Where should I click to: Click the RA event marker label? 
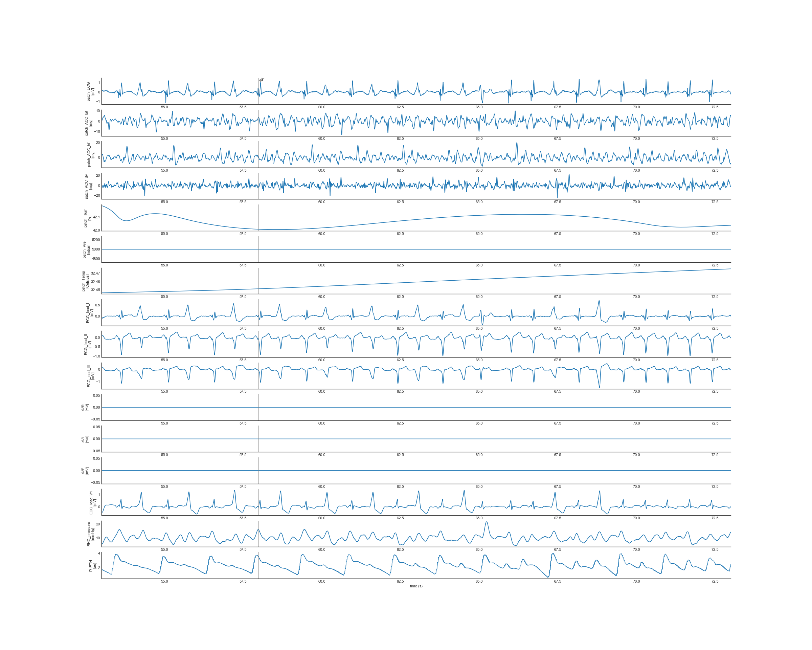[262, 80]
